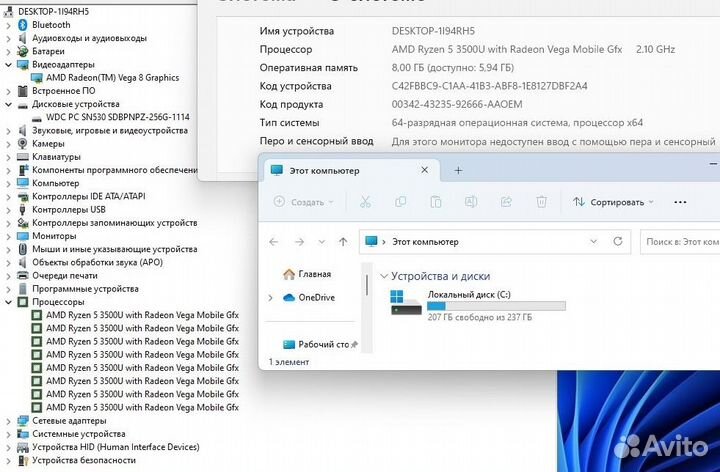Screen dimensions: 720x472
Task: Select Контроллеры запоминающих устройств
Action: pos(114,223)
